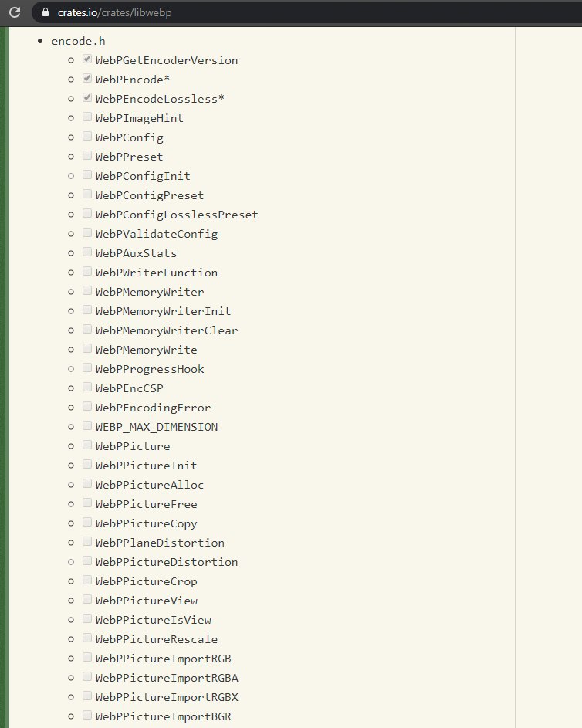Toggle the WebPGetEncoderVersion checkbox
The height and width of the screenshot is (728, 582).
coord(87,59)
